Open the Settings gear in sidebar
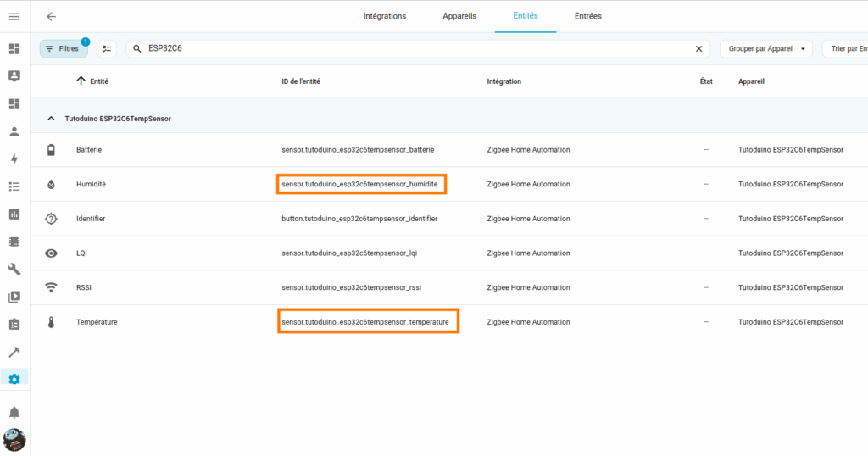Image resolution: width=868 pixels, height=456 pixels. 14,379
